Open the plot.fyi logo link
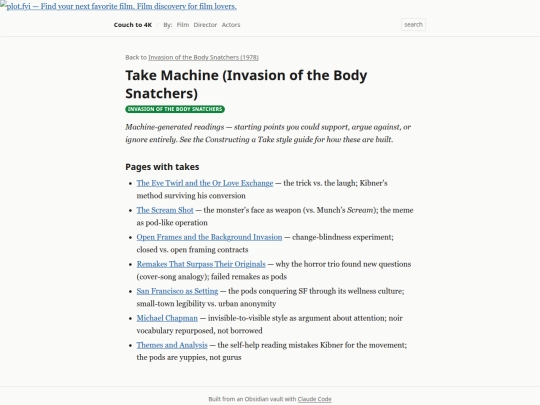 [x=118, y=6]
